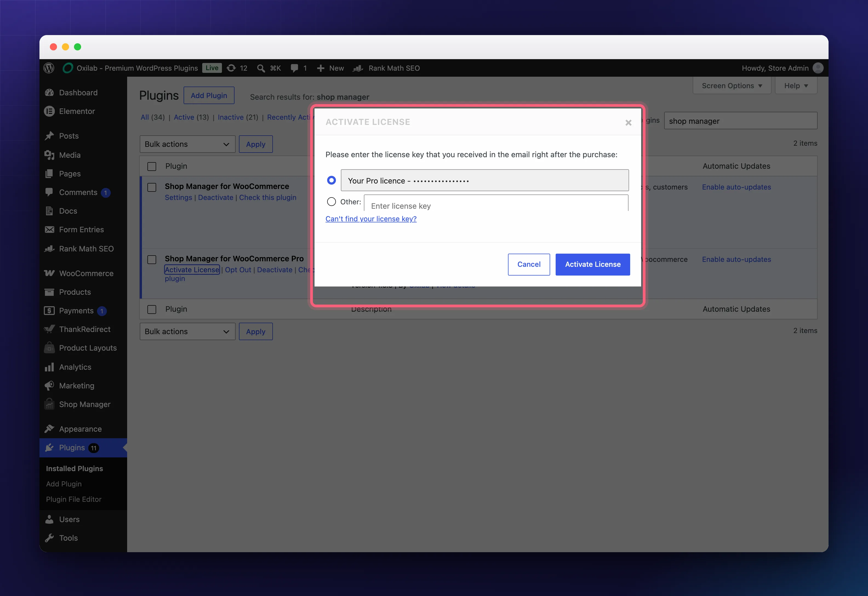The width and height of the screenshot is (868, 596).
Task: Open Plugin File Editor submenu item
Action: click(x=74, y=499)
